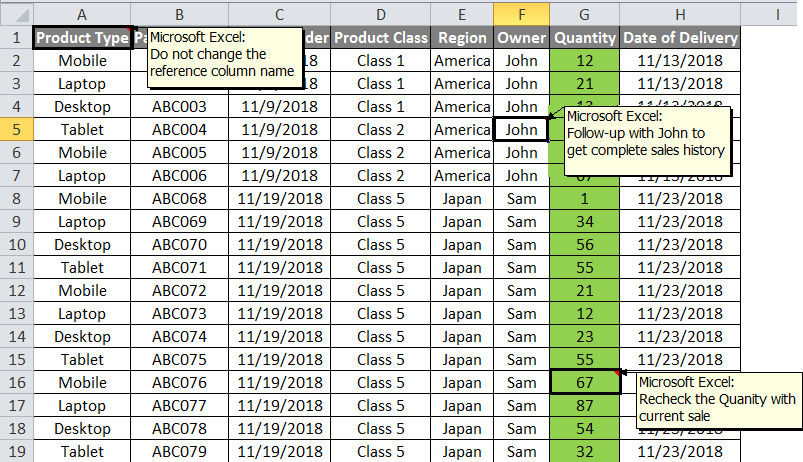
Task: Click 'Laptop' cell in row 13
Action: (x=82, y=313)
